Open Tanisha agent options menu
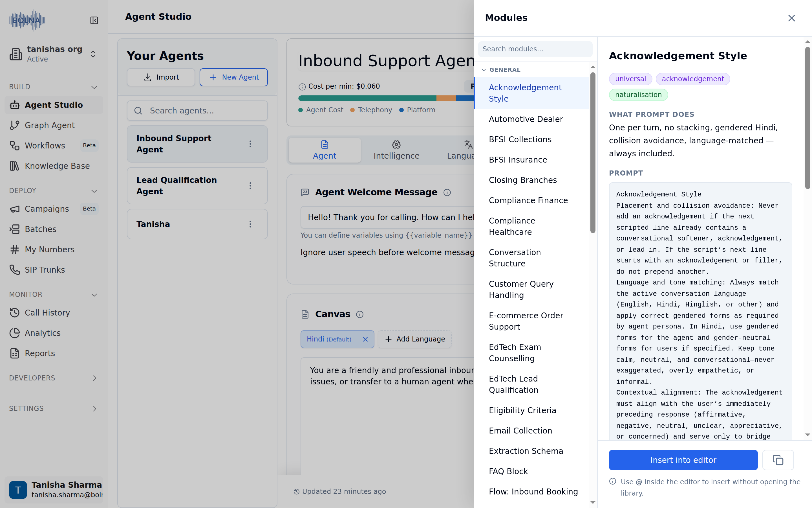The height and width of the screenshot is (508, 812). coord(250,224)
